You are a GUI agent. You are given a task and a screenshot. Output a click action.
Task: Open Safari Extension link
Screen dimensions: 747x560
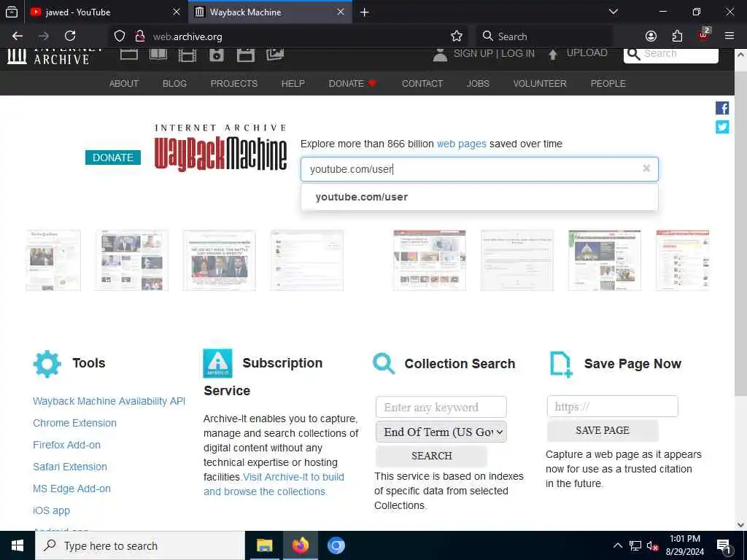[70, 467]
